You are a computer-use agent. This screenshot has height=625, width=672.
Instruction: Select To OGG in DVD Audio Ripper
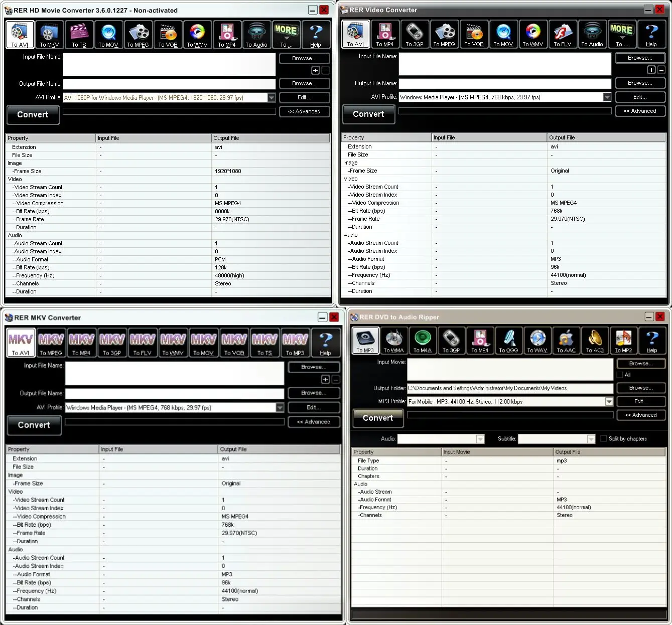(508, 341)
